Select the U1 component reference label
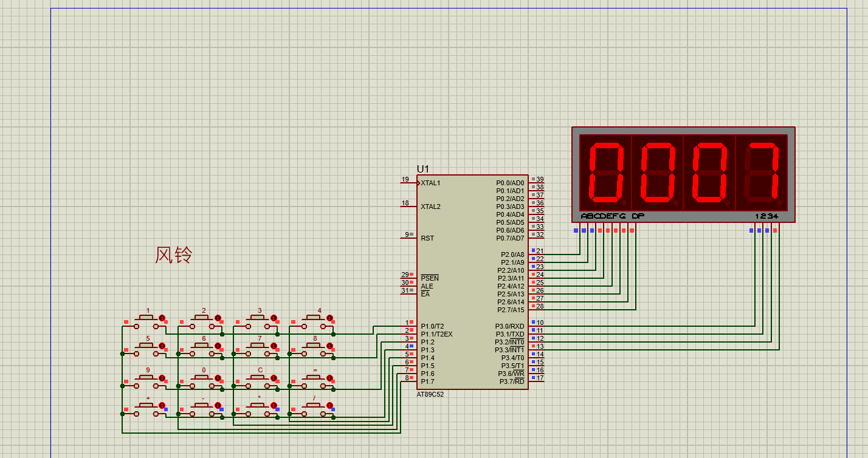Viewport: 868px width, 458px height. click(423, 169)
